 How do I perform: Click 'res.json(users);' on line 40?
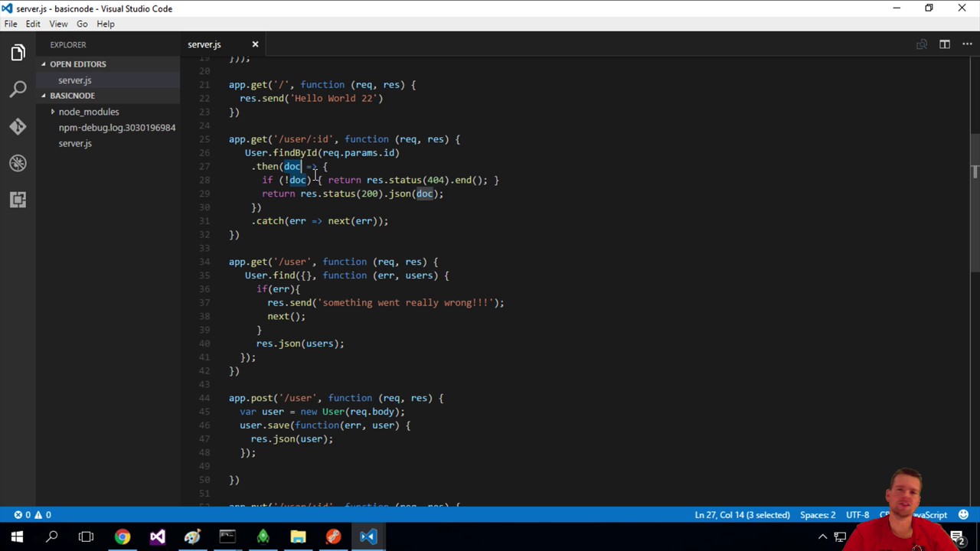coord(300,344)
